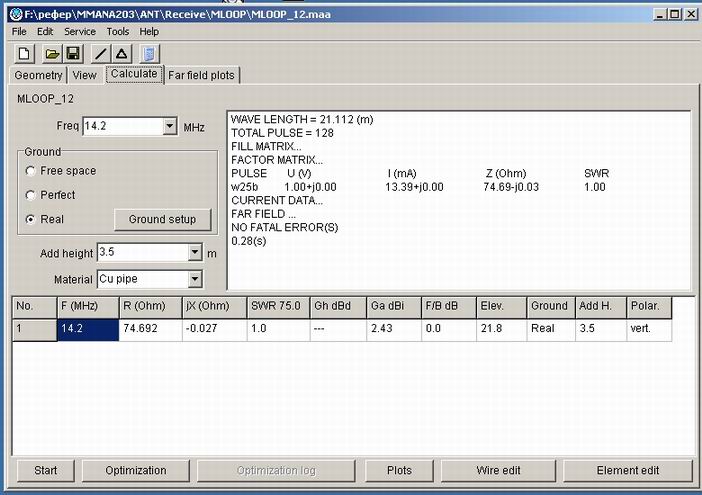Viewport: 702px width, 495px height.
Task: Open the Add height dropdown arrow
Action: [194, 253]
